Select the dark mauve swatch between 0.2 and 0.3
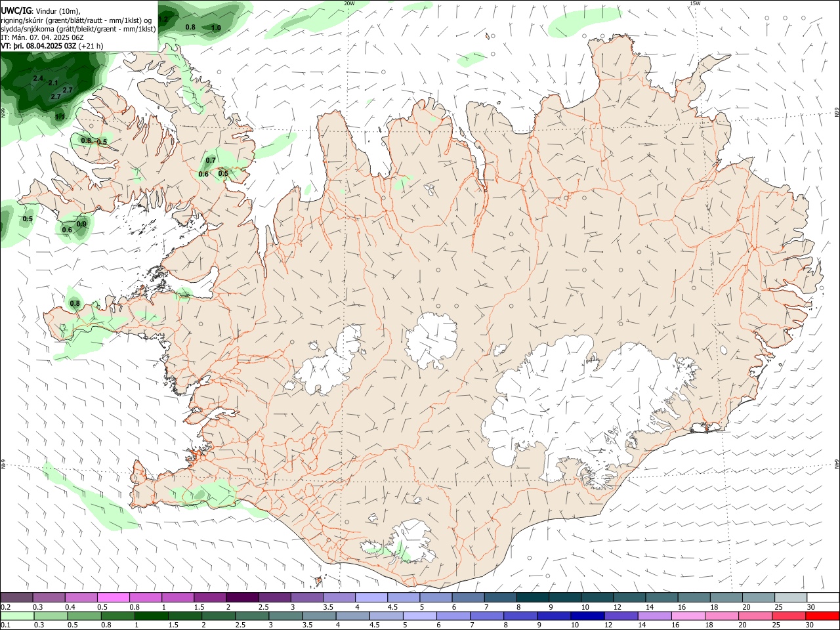The image size is (840, 630). click(17, 598)
